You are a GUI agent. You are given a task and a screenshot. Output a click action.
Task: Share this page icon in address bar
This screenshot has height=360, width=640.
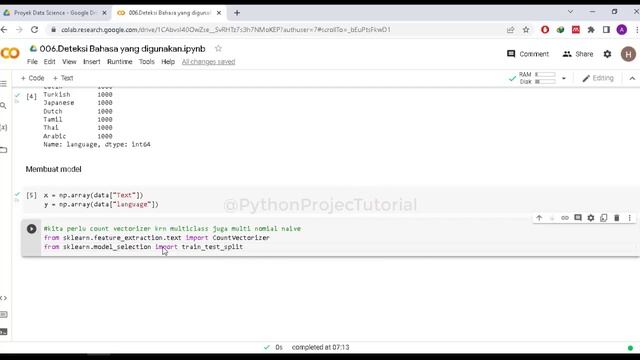[x=510, y=29]
